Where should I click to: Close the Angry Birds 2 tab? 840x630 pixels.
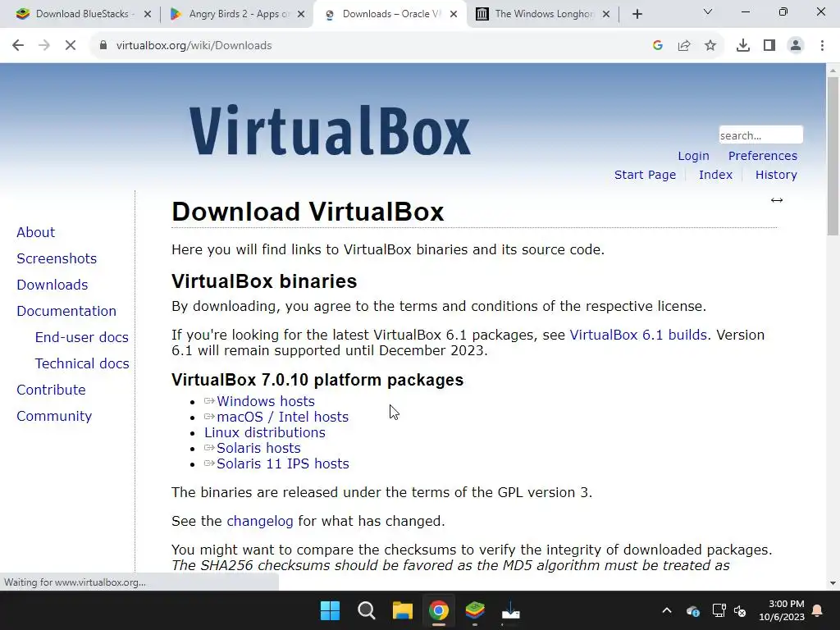[x=301, y=14]
